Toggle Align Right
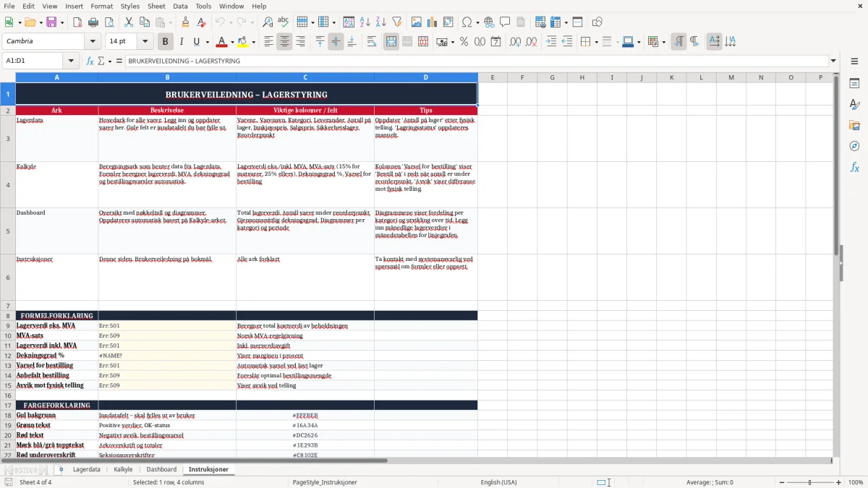The width and height of the screenshot is (868, 488). click(x=300, y=42)
